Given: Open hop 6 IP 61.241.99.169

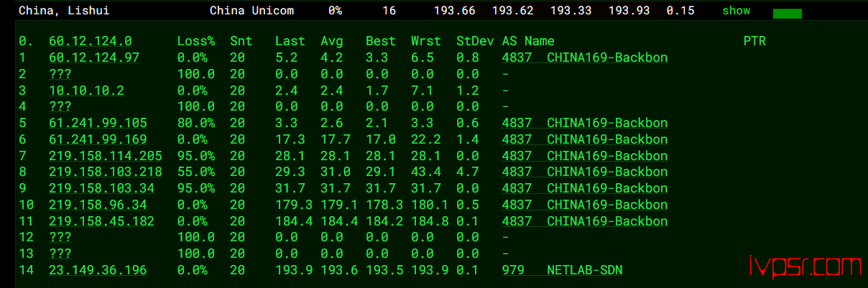Looking at the screenshot, I should (x=98, y=139).
